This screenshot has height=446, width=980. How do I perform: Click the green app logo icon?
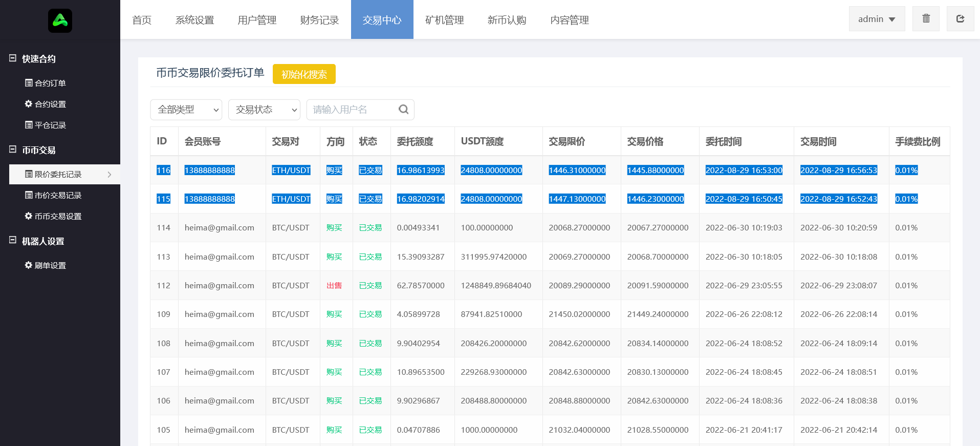coord(60,20)
